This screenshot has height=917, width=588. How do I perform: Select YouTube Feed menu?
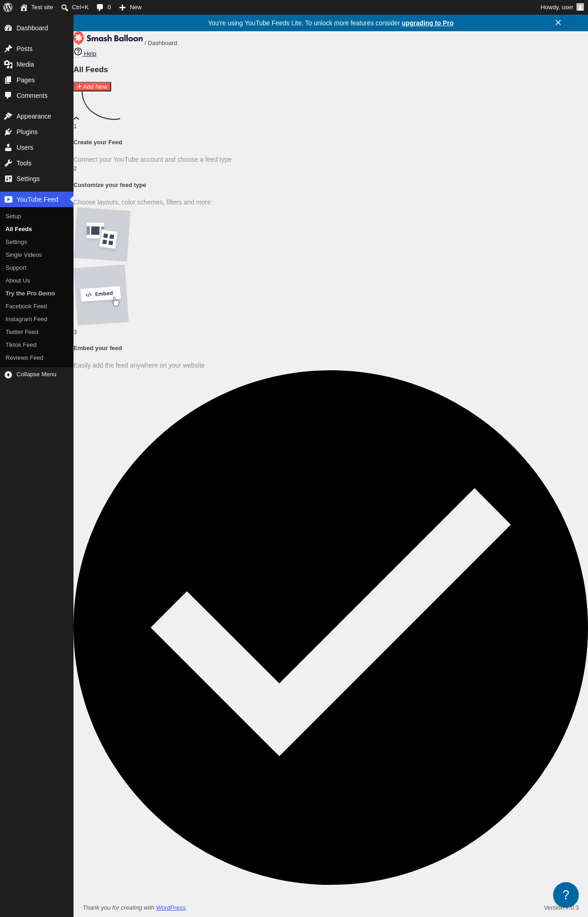coord(37,199)
